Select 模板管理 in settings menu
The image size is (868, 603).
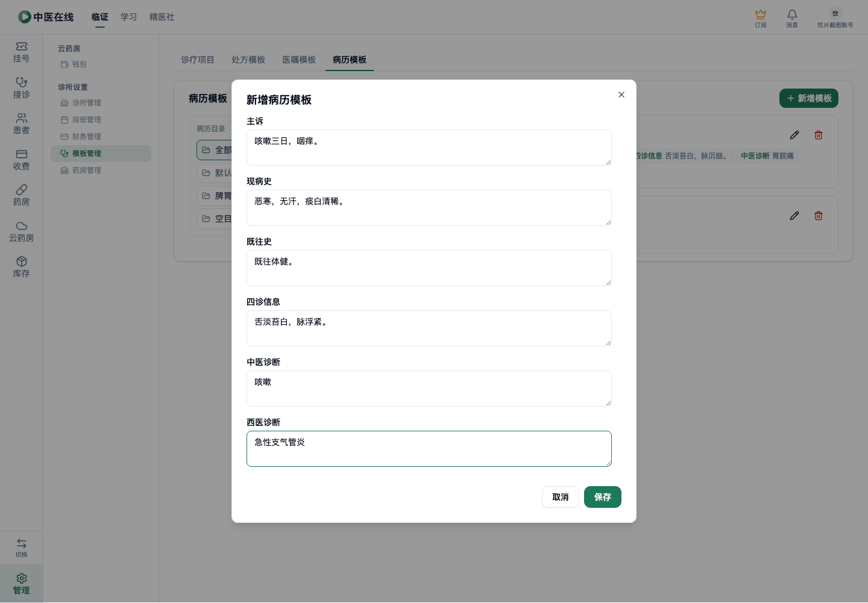click(101, 154)
